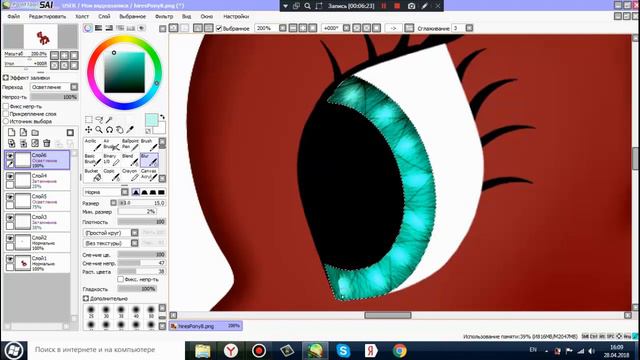This screenshot has height=360, width=640.
Task: Click the canvas horizontal scrollbar thumb
Action: pyautogui.click(x=388, y=315)
